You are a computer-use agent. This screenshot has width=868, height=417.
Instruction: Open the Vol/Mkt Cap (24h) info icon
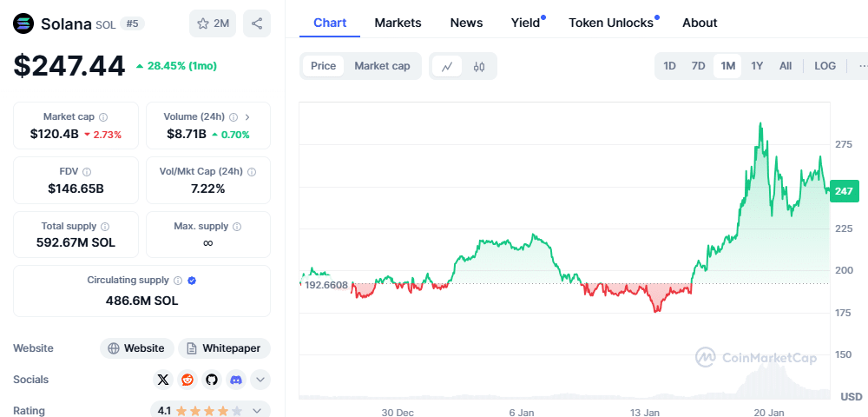[x=252, y=172]
